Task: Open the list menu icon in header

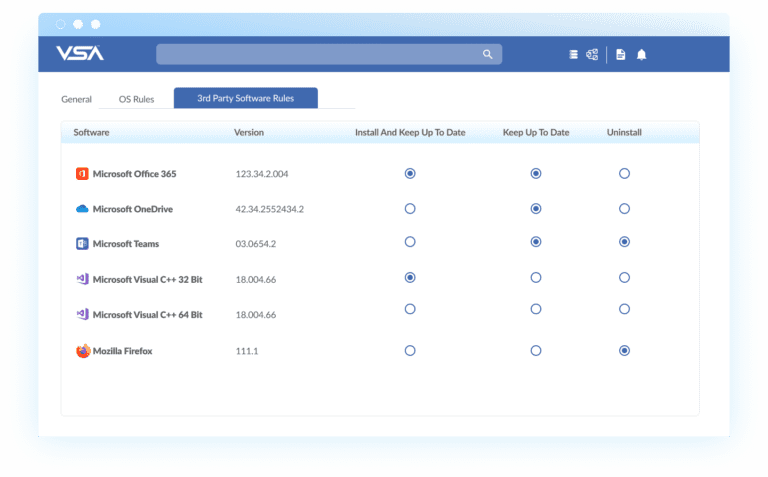Action: tap(573, 54)
